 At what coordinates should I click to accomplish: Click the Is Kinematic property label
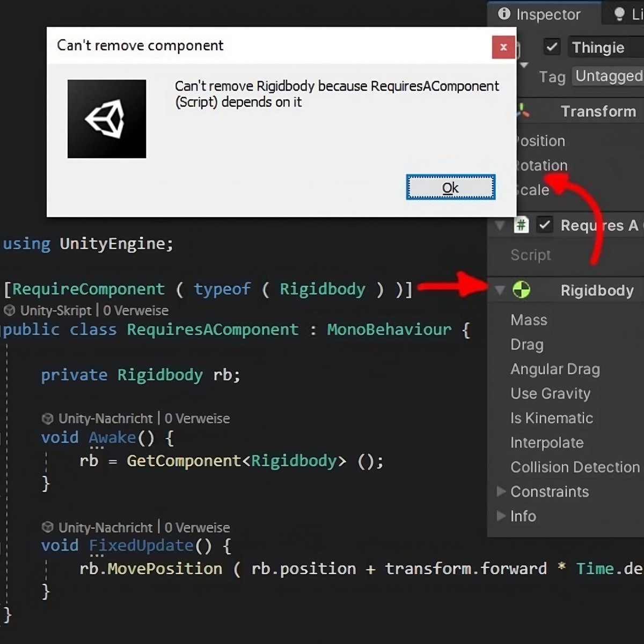(551, 418)
